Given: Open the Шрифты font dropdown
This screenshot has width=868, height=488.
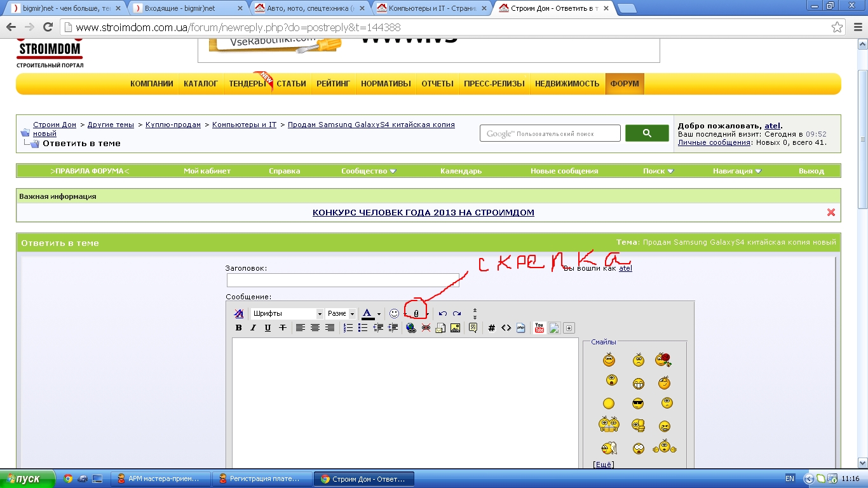Looking at the screenshot, I should pos(287,314).
